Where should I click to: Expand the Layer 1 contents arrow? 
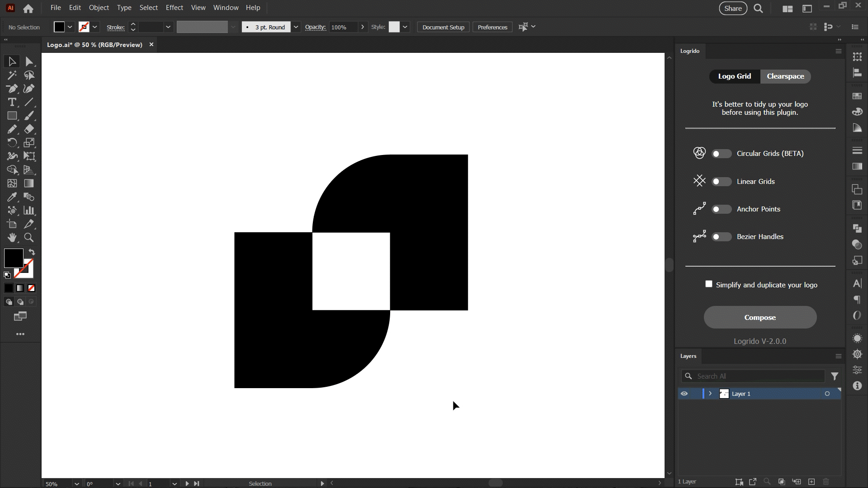[710, 394]
